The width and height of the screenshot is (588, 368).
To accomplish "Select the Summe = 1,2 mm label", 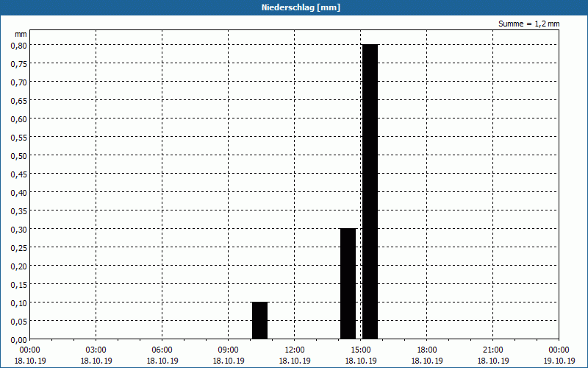I will [x=528, y=24].
